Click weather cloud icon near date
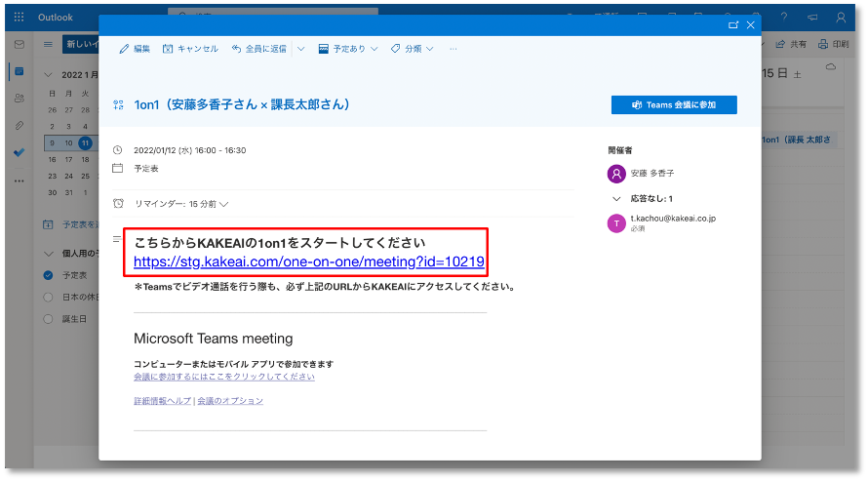This screenshot has height=482, width=868. tap(831, 67)
